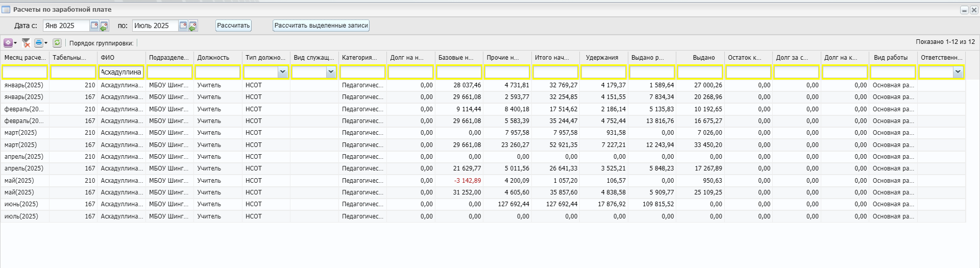Clear filters with the funnel icon
The height and width of the screenshot is (268, 980).
[x=26, y=43]
